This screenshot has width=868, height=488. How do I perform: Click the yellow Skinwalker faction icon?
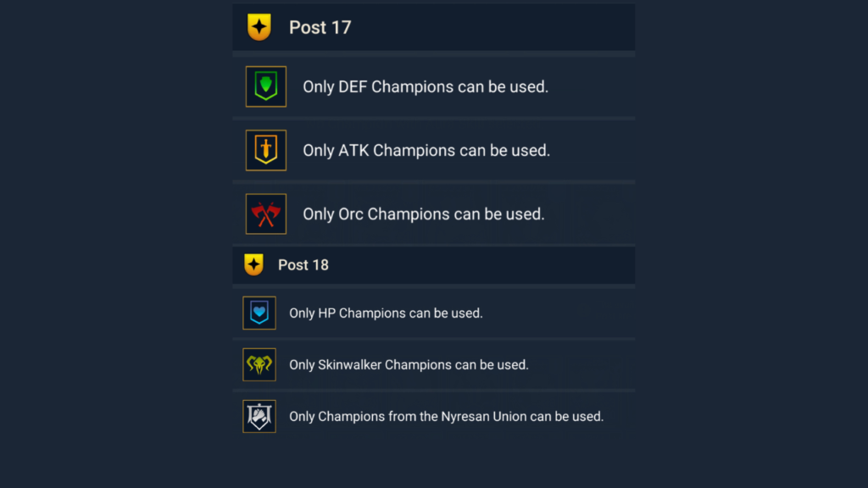pyautogui.click(x=259, y=364)
